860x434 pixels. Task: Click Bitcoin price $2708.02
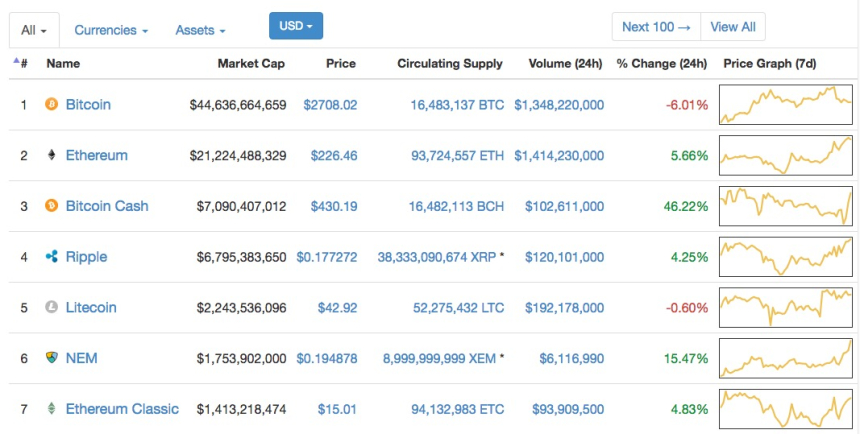point(330,105)
